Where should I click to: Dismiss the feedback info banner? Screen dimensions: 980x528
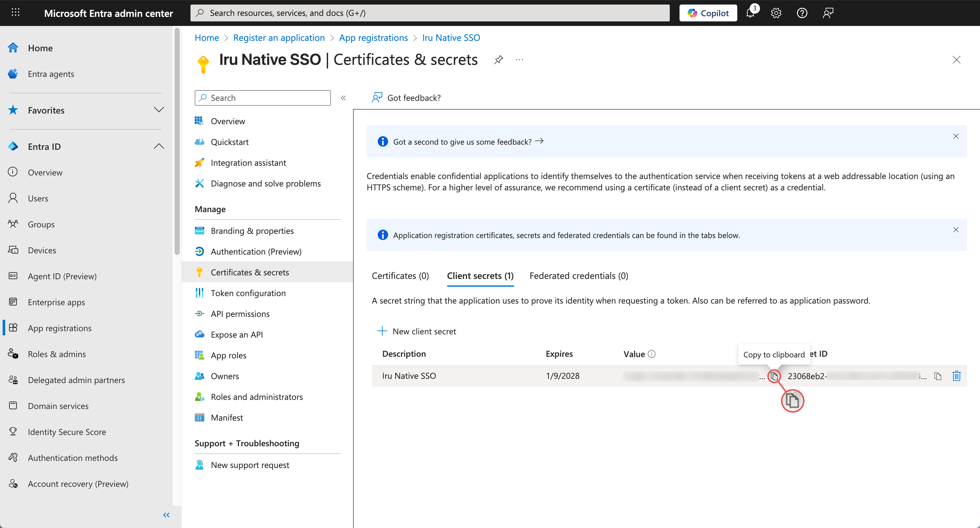point(955,136)
